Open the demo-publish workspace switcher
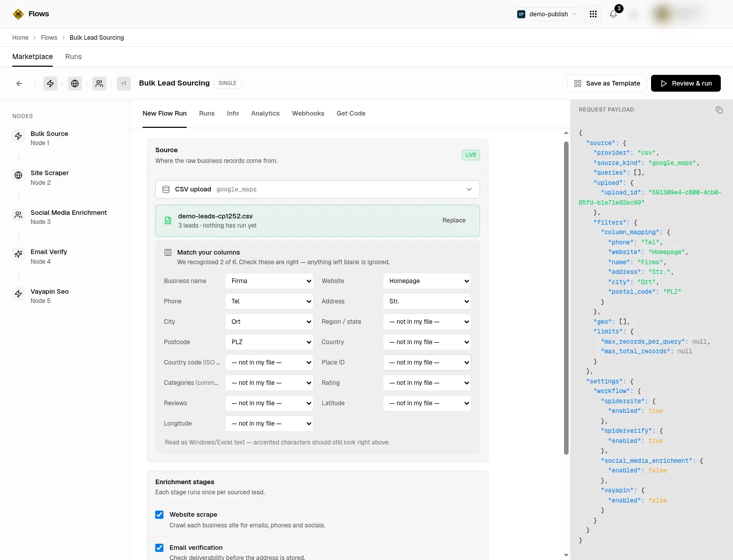 click(x=548, y=14)
